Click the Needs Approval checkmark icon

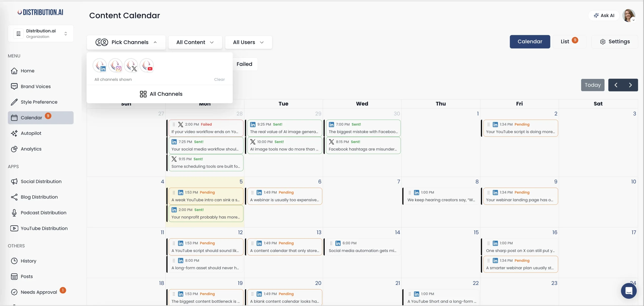14,292
